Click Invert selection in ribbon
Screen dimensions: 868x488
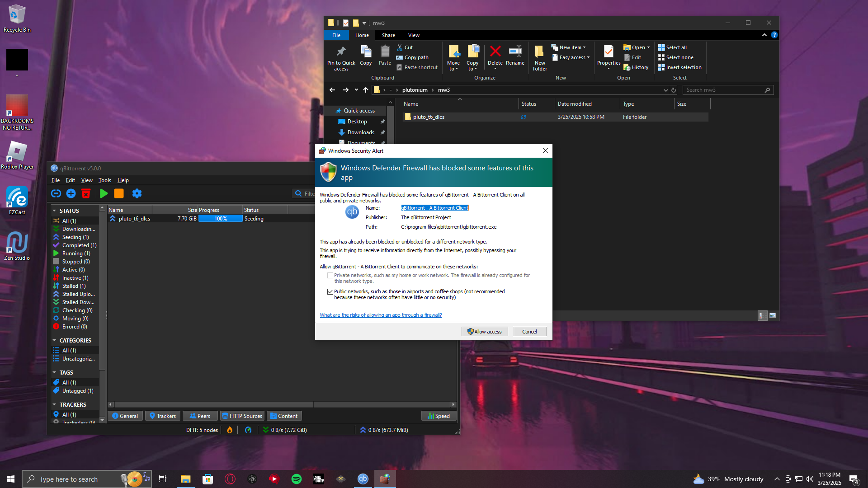click(679, 67)
